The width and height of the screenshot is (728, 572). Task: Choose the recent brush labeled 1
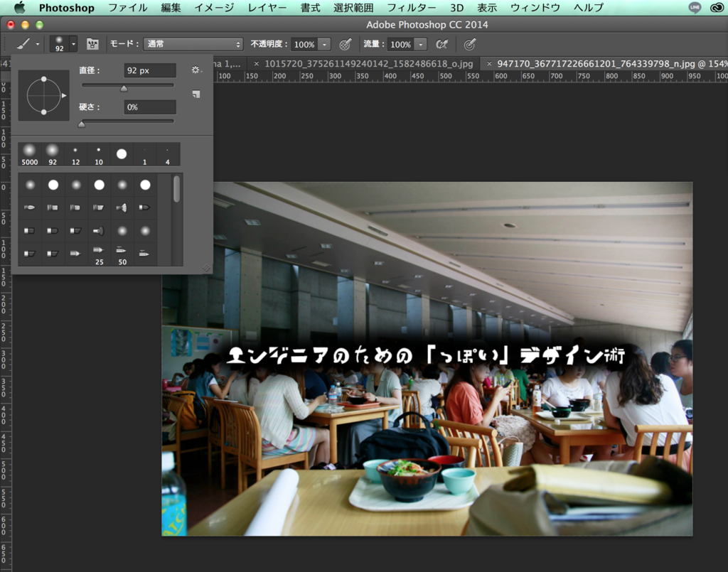(x=144, y=154)
